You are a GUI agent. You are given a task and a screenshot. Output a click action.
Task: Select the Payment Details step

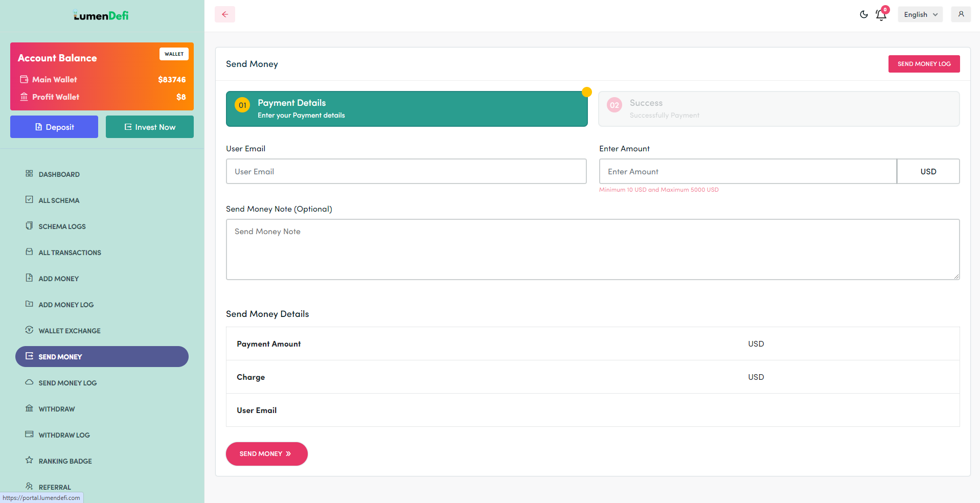pyautogui.click(x=406, y=108)
